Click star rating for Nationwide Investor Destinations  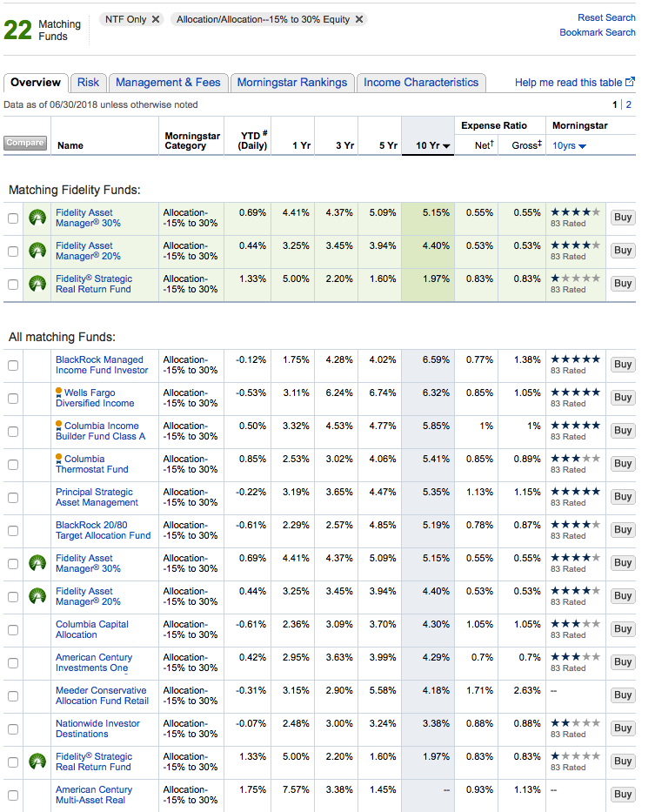point(575,723)
